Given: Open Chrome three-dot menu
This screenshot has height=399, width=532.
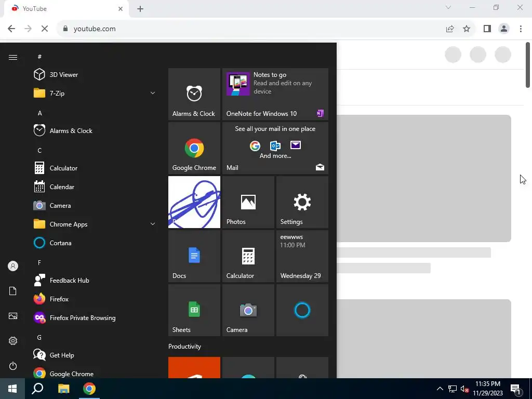Looking at the screenshot, I should click(x=521, y=29).
